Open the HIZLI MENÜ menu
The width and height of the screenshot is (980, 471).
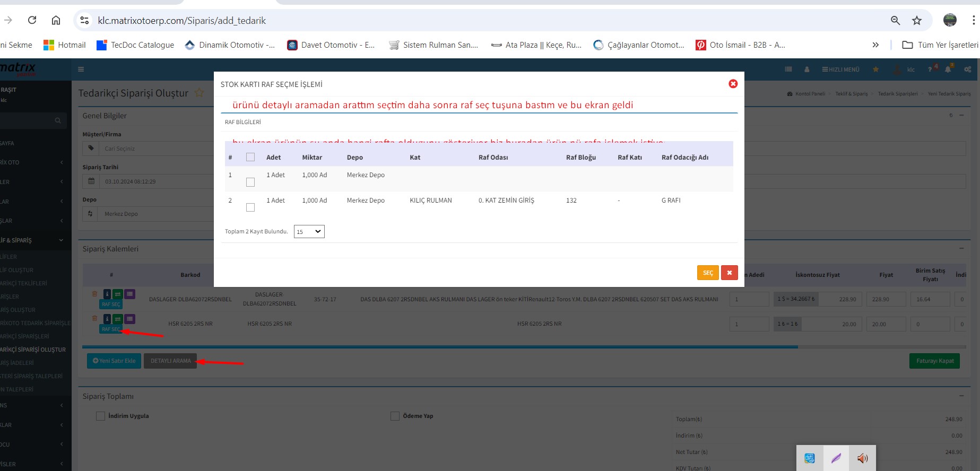[x=840, y=69]
